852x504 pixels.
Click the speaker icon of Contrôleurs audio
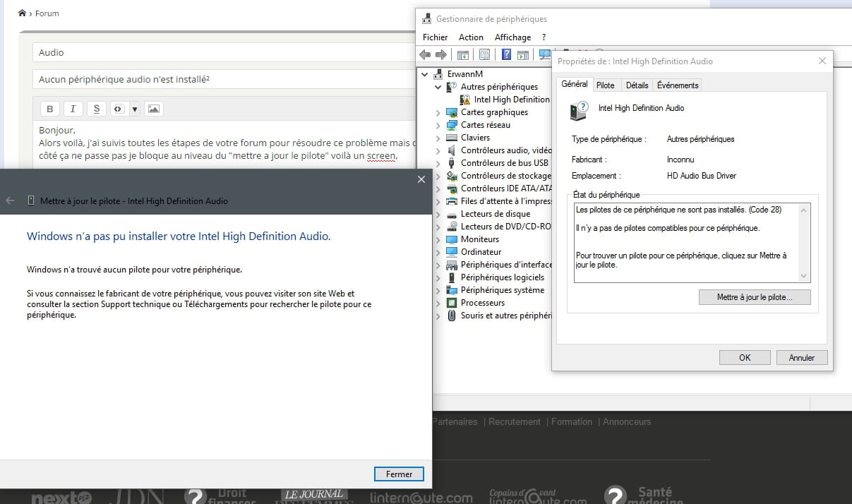(x=452, y=150)
